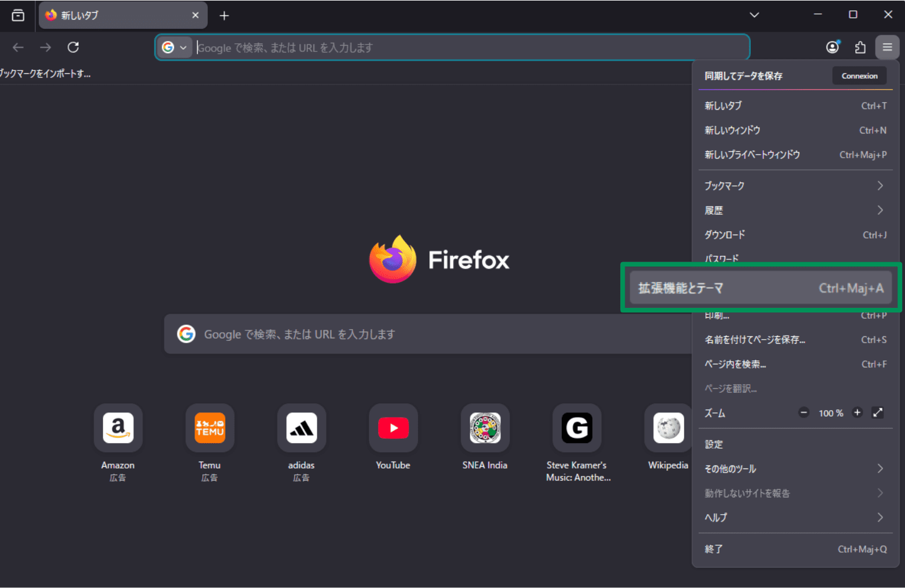
Task: Click the back navigation arrow
Action: (18, 47)
